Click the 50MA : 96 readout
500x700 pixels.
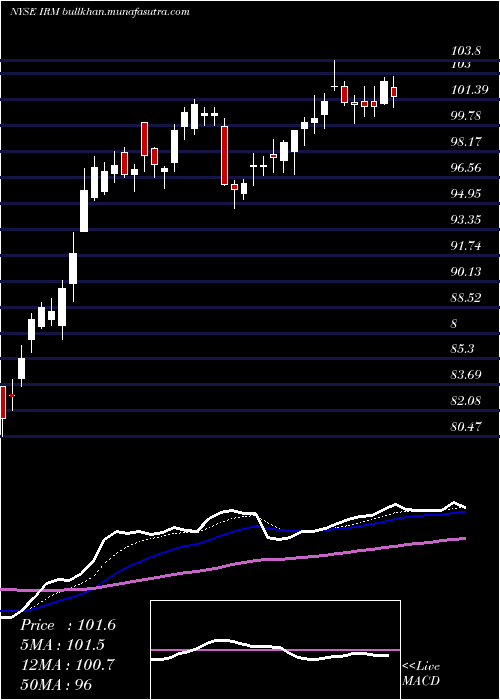coord(56,684)
